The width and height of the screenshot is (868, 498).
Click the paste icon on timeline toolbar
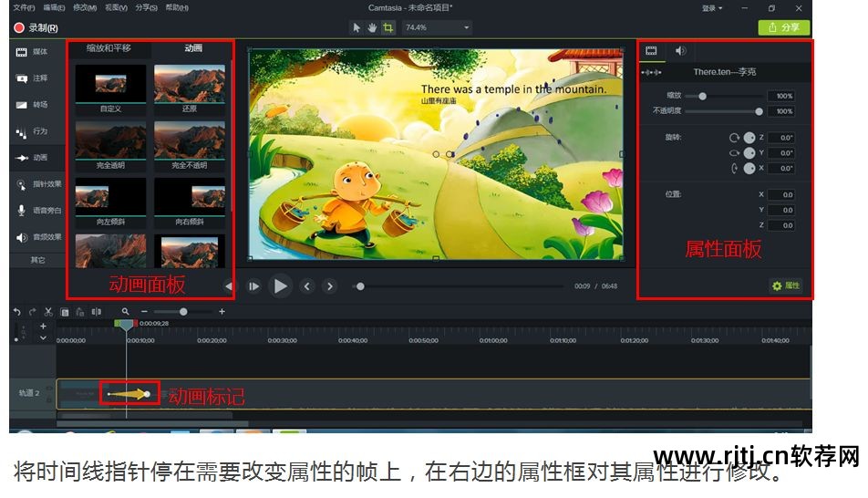[80, 312]
